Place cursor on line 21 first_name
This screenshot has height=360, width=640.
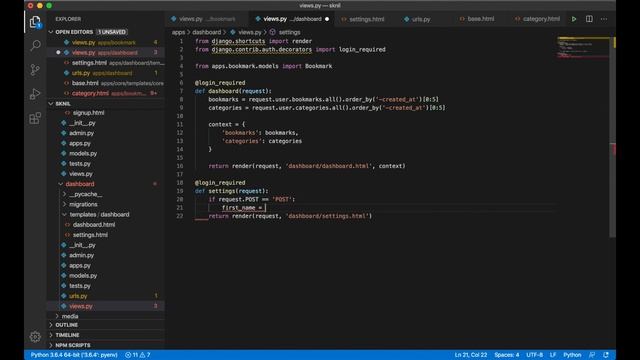(238, 208)
